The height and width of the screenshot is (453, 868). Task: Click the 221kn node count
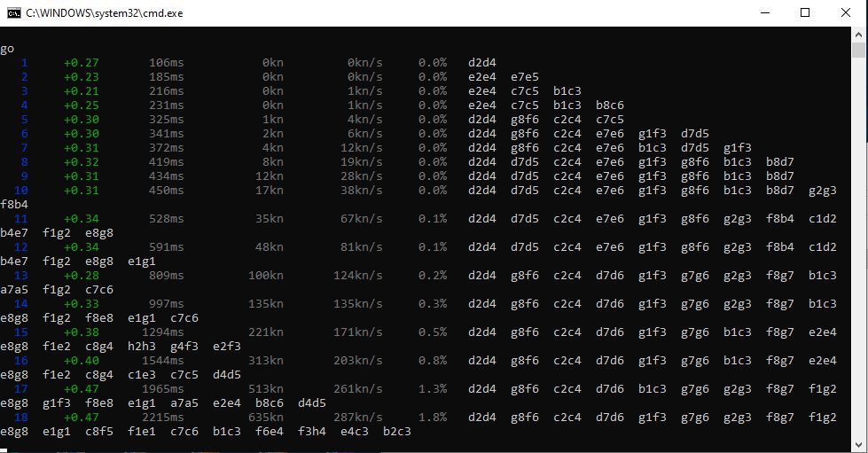tap(266, 332)
